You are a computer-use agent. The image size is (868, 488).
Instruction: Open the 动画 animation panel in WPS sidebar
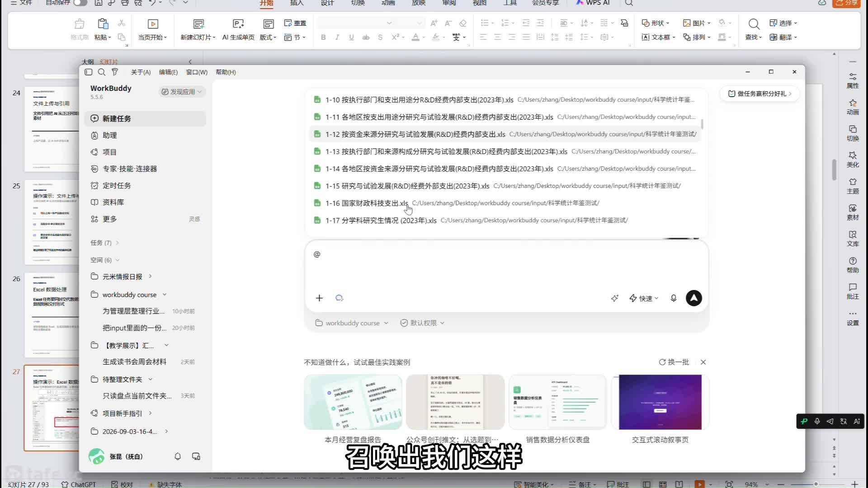click(853, 107)
